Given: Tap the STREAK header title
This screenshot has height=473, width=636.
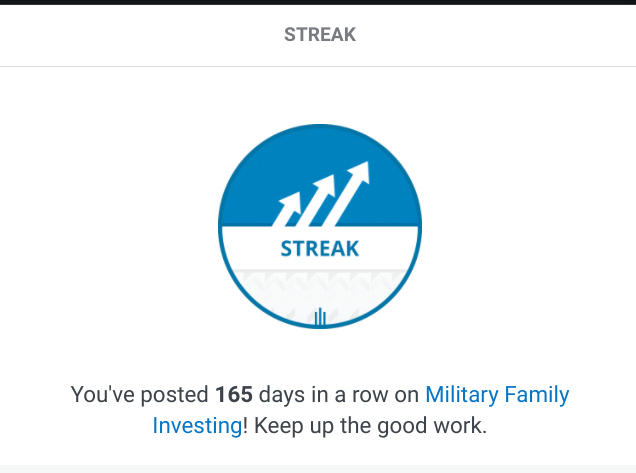Looking at the screenshot, I should [320, 35].
